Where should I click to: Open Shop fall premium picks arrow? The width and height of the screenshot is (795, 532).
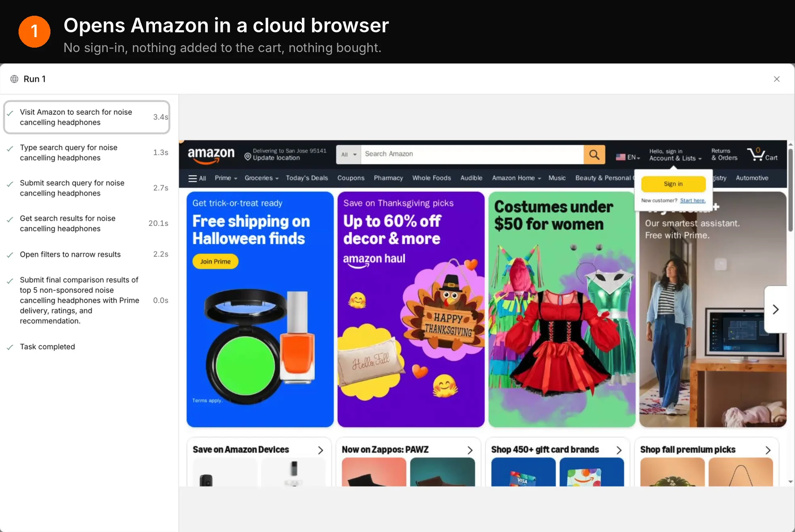(x=768, y=450)
